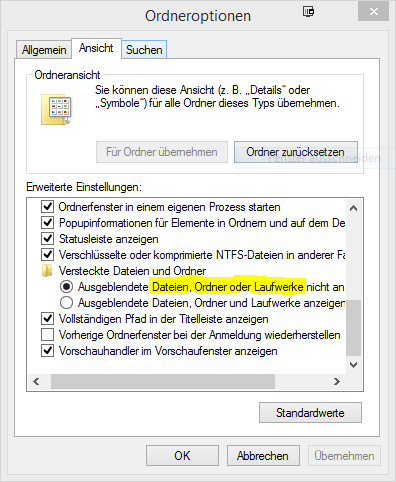
Task: Uncheck Vollständigen Pfad in der Titelleiste anzeigen
Action: pos(47,319)
